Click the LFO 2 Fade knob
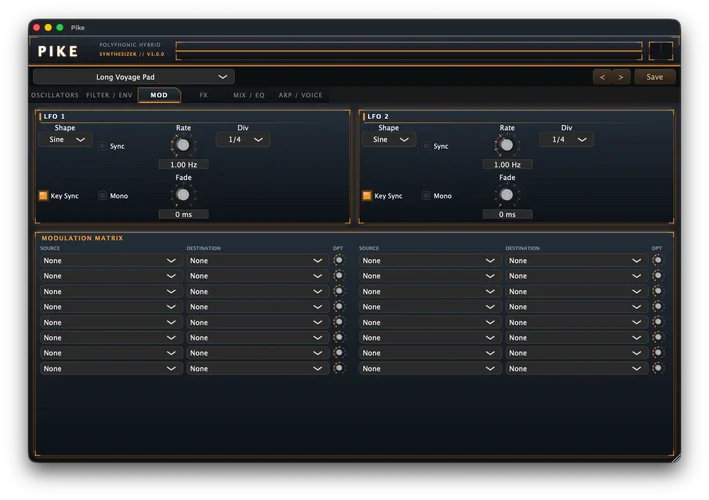Screen dimensions: 709x500 pyautogui.click(x=507, y=195)
